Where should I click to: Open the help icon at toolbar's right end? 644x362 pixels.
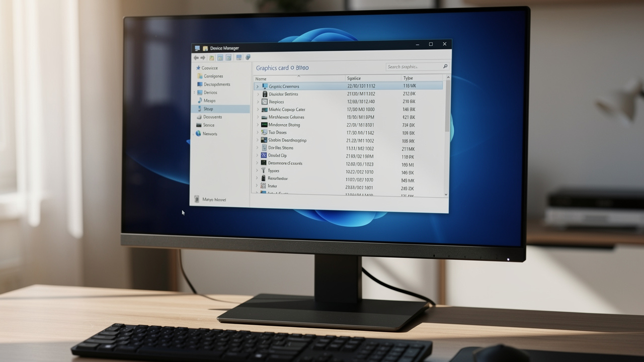pos(248,57)
